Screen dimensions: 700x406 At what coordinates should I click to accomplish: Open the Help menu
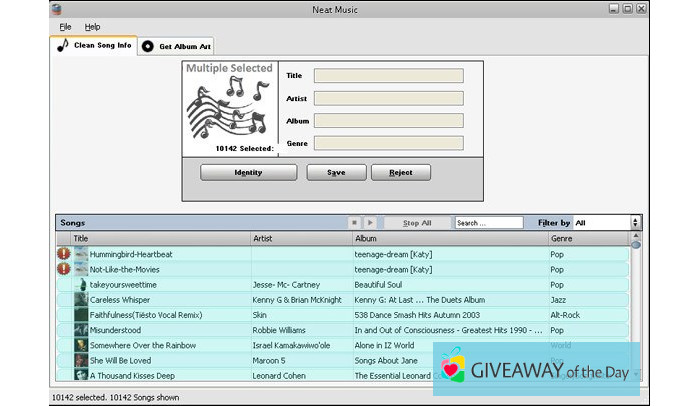92,27
